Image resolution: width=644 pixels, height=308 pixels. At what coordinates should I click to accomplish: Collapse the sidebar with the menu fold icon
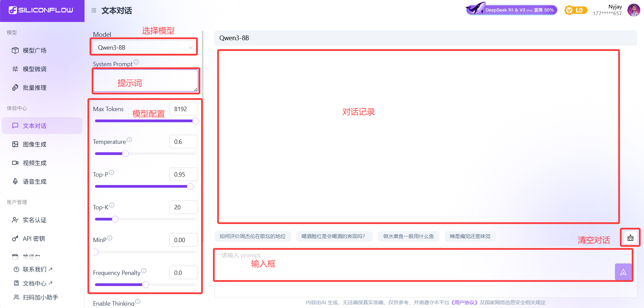[94, 10]
